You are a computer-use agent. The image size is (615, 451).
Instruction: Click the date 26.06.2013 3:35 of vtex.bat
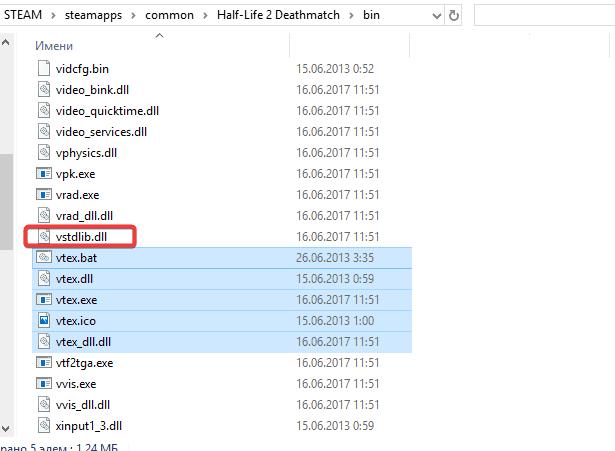click(x=335, y=258)
